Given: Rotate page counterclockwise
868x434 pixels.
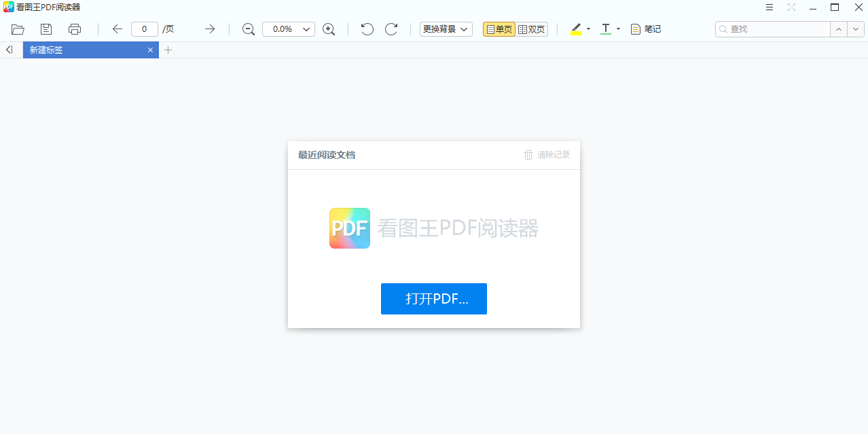Looking at the screenshot, I should click(x=367, y=29).
